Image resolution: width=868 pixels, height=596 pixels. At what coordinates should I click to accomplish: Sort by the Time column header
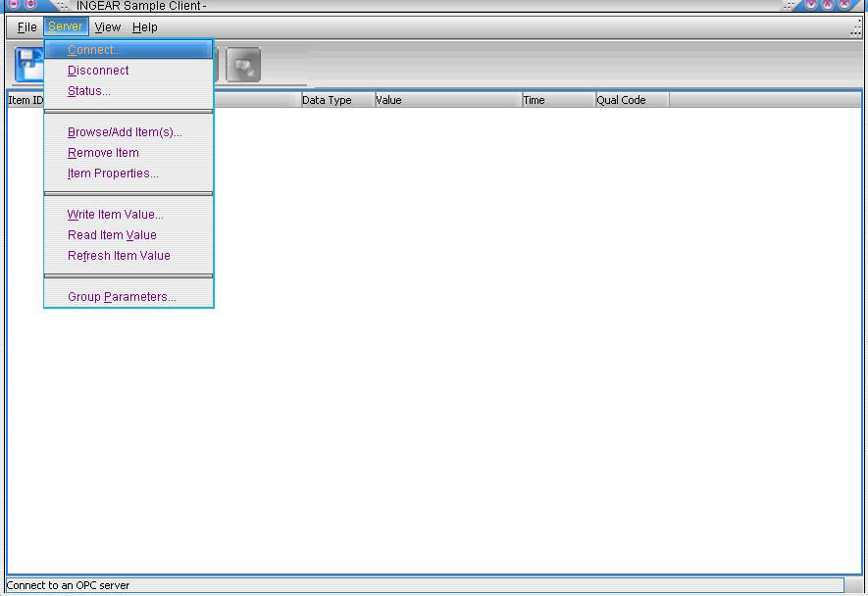point(558,100)
